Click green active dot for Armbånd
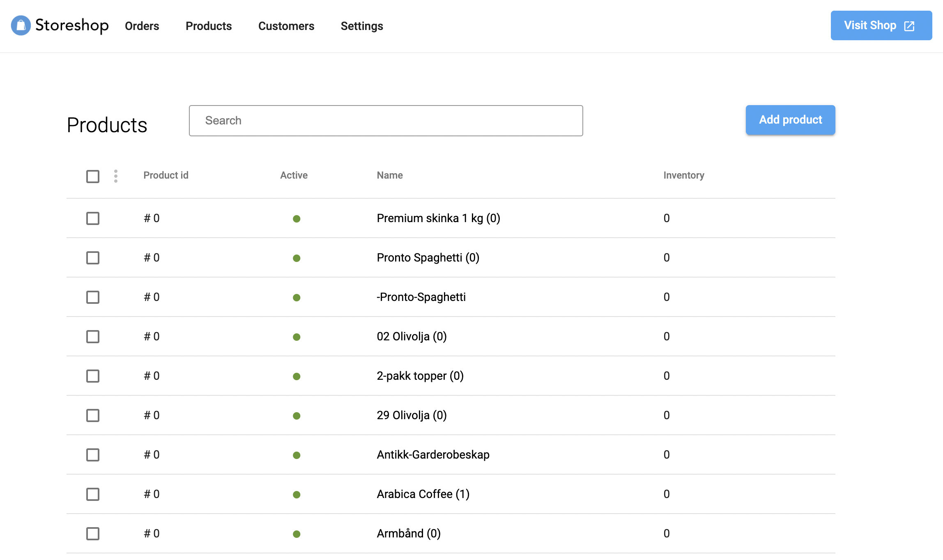Screen dimensions: 943x560 coord(297,534)
